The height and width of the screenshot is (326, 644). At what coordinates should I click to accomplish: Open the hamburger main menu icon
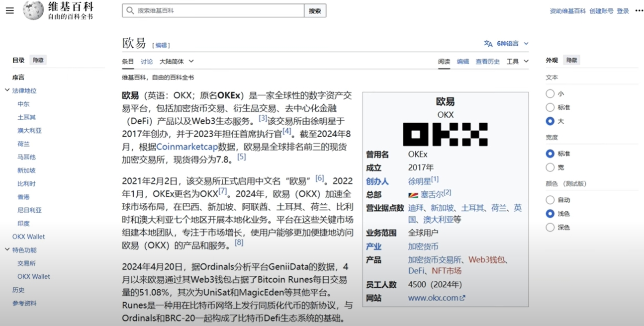click(x=10, y=10)
